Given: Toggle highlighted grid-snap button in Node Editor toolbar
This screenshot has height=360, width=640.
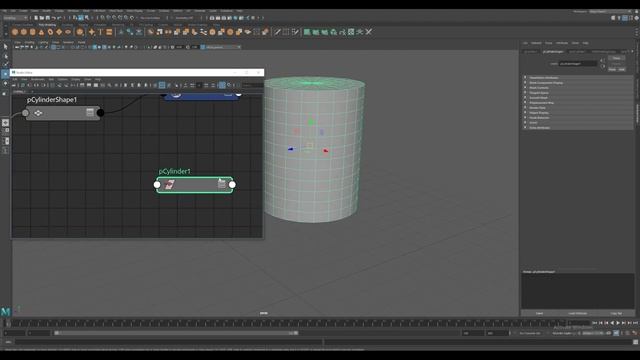Looking at the screenshot, I should (x=222, y=85).
